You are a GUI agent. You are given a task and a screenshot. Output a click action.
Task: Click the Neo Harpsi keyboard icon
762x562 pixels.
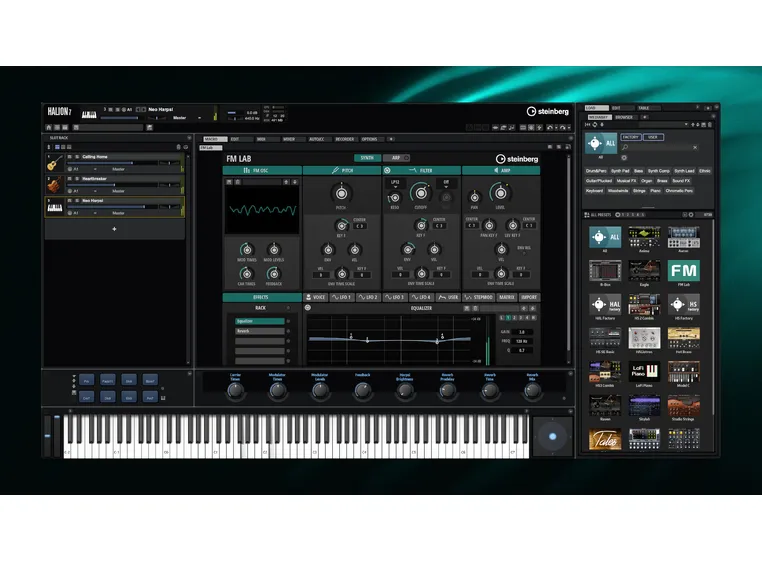[x=54, y=207]
